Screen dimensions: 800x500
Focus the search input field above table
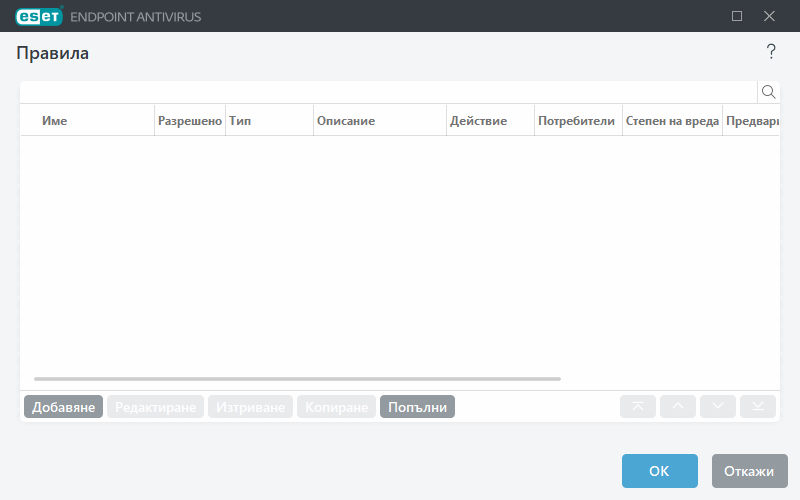(x=388, y=92)
